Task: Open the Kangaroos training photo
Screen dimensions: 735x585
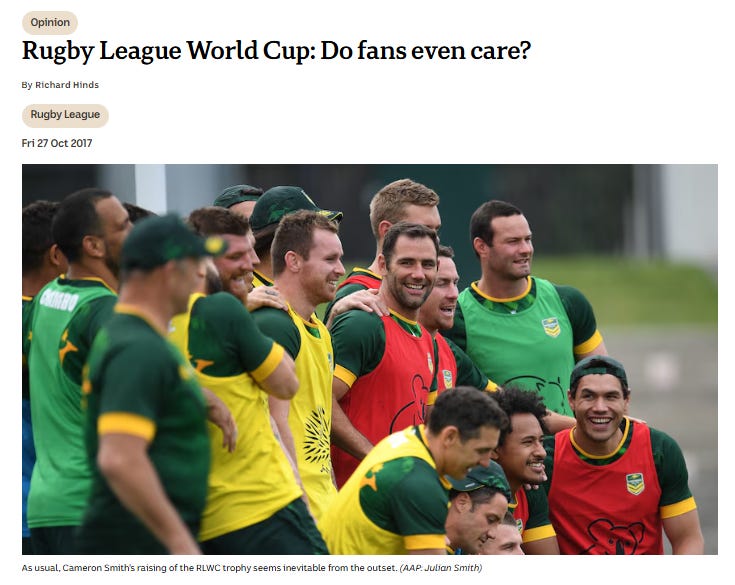Action: [x=370, y=359]
